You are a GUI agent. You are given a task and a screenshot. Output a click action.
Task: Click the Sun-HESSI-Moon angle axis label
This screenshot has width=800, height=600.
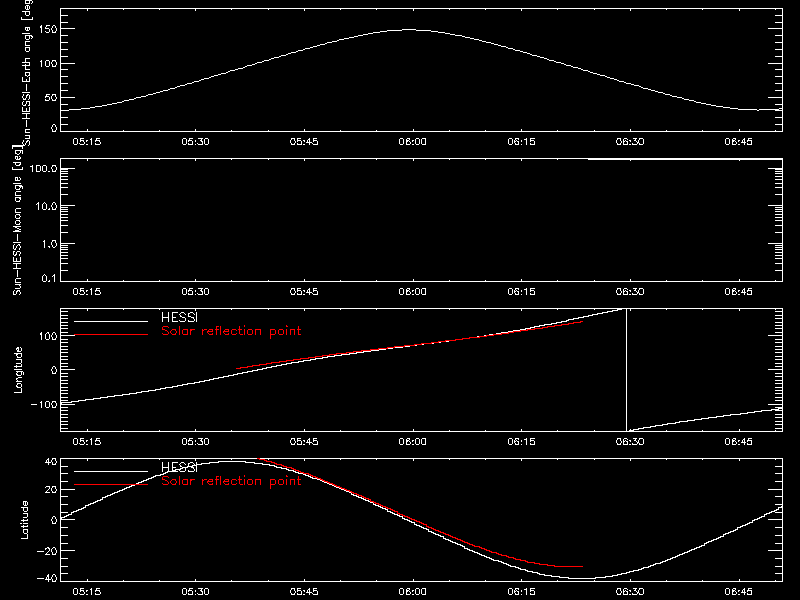point(17,220)
